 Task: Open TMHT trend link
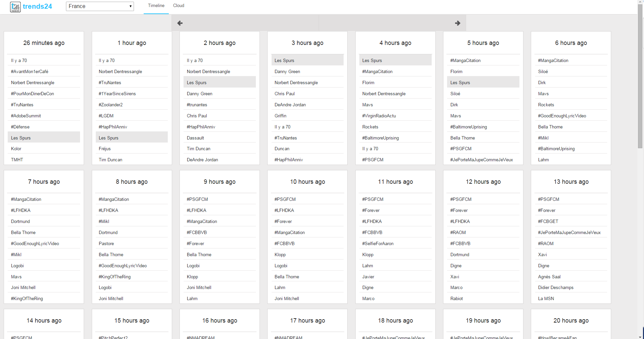(17, 160)
